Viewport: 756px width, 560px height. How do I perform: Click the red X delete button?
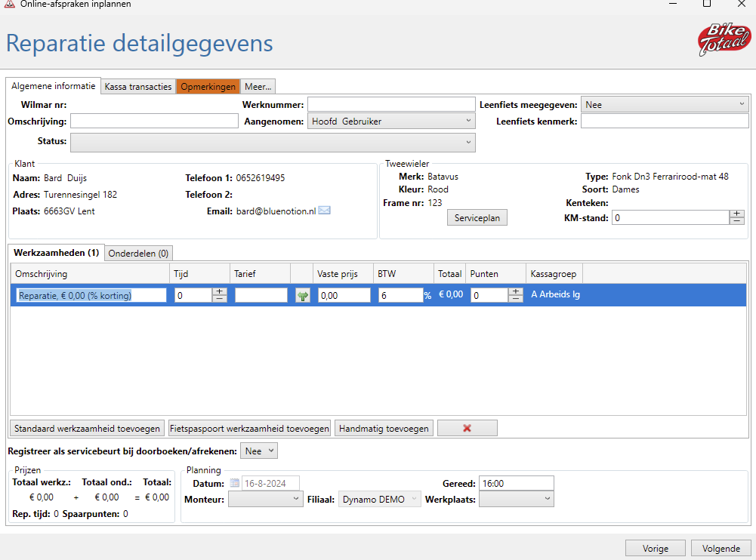467,428
